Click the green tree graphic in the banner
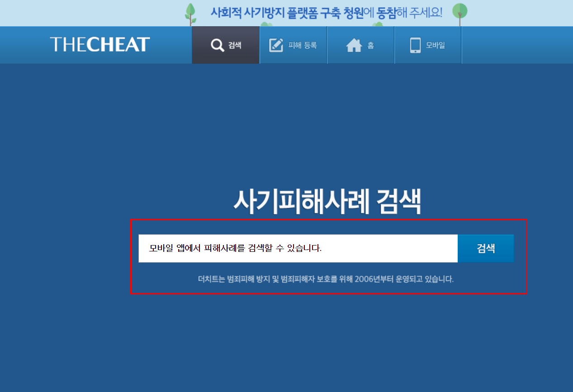The image size is (573, 392). click(x=190, y=11)
